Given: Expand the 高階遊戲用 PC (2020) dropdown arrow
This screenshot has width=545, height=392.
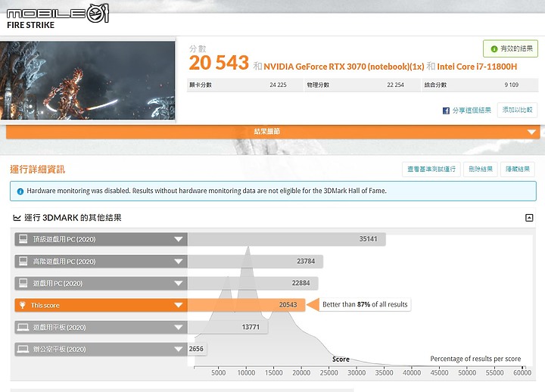Looking at the screenshot, I should (179, 261).
